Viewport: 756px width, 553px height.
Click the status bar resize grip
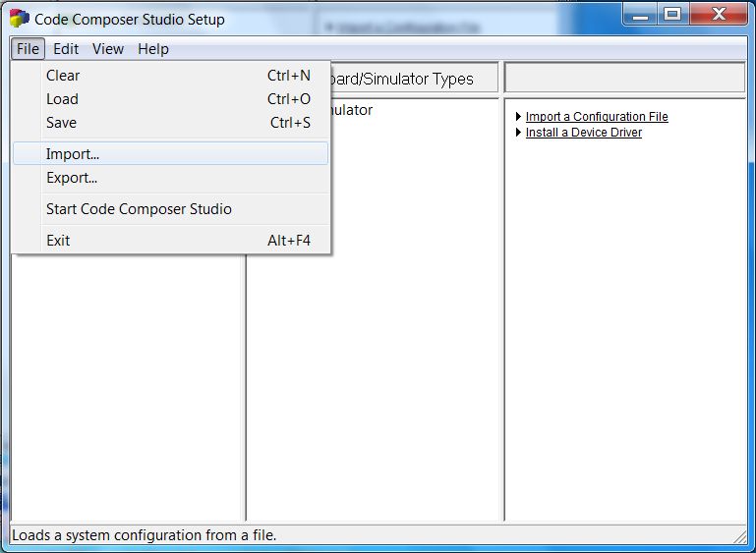coord(738,535)
